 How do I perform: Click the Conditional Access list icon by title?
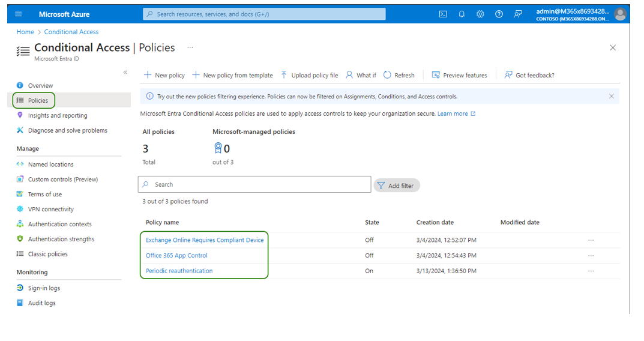pos(23,52)
